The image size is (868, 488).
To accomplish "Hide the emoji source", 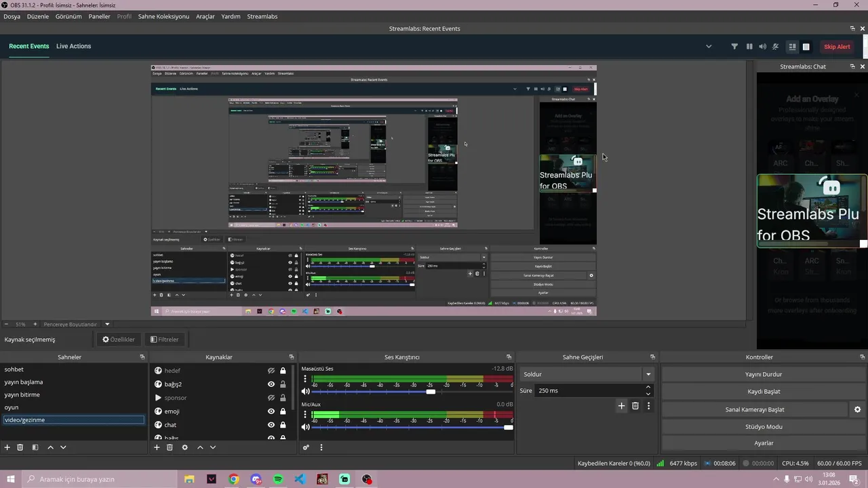I will tap(271, 411).
